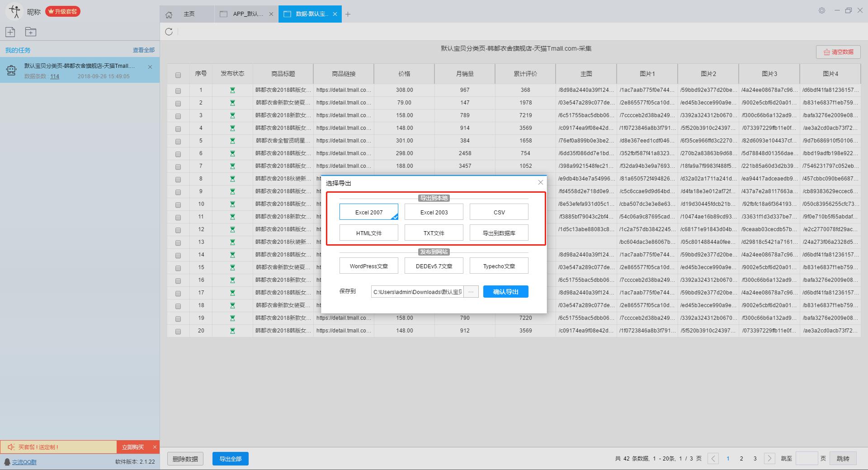
Task: Close the 选择导出 dialog
Action: click(540, 182)
